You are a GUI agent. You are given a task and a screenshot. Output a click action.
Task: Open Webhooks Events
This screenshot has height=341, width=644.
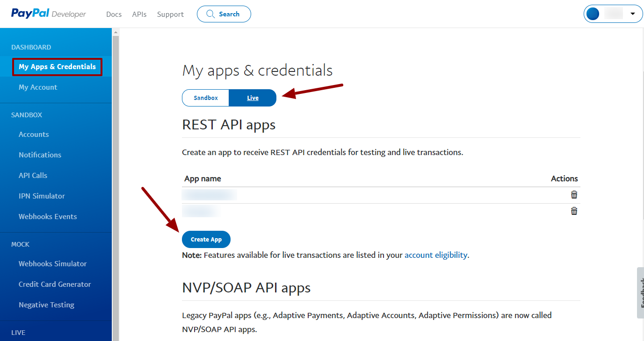tap(48, 217)
